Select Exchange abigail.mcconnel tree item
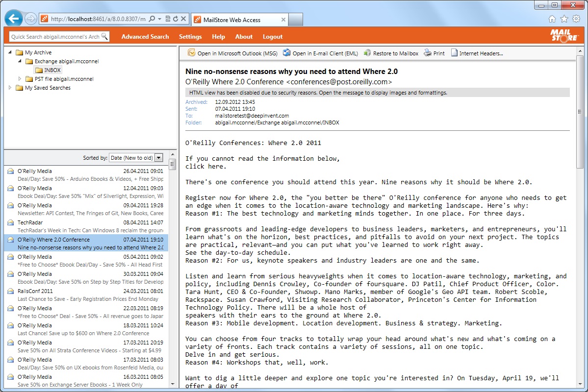 pyautogui.click(x=66, y=61)
